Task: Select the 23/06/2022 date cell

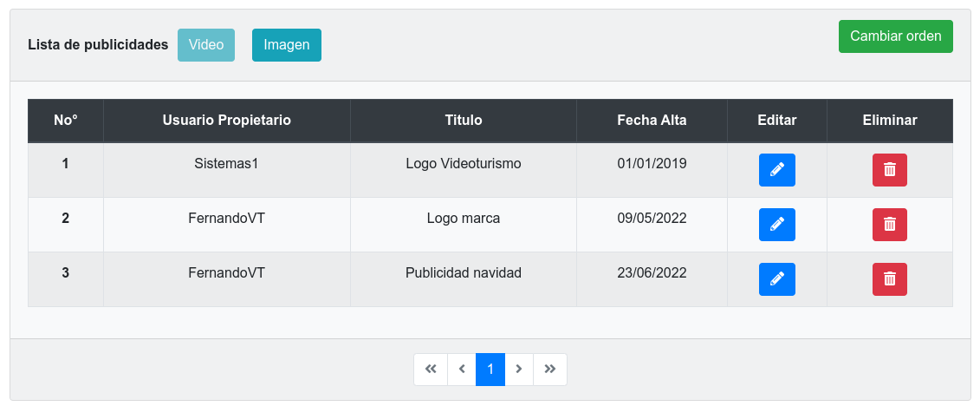Action: tap(652, 272)
